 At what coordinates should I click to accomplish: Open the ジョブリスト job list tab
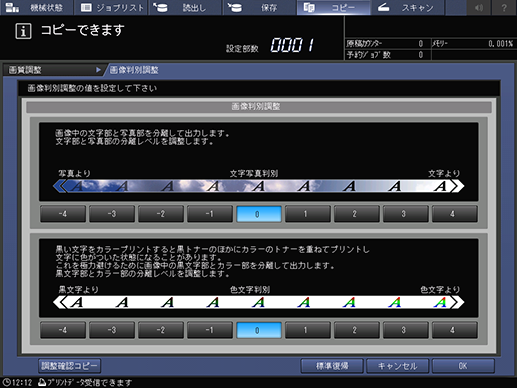[x=111, y=7]
